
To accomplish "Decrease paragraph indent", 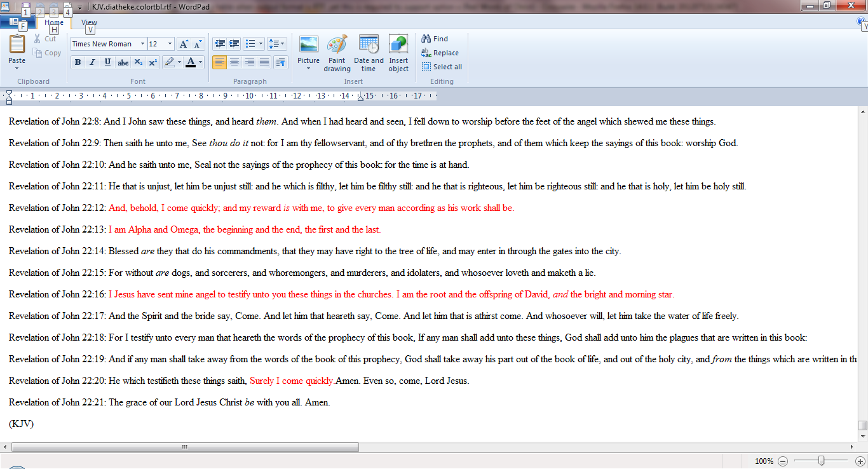I will (220, 44).
